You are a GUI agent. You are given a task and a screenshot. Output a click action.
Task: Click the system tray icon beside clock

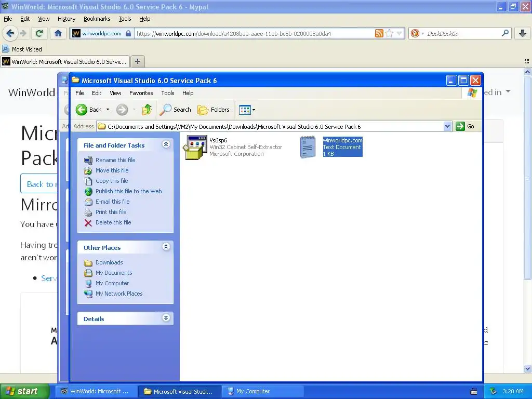click(493, 391)
